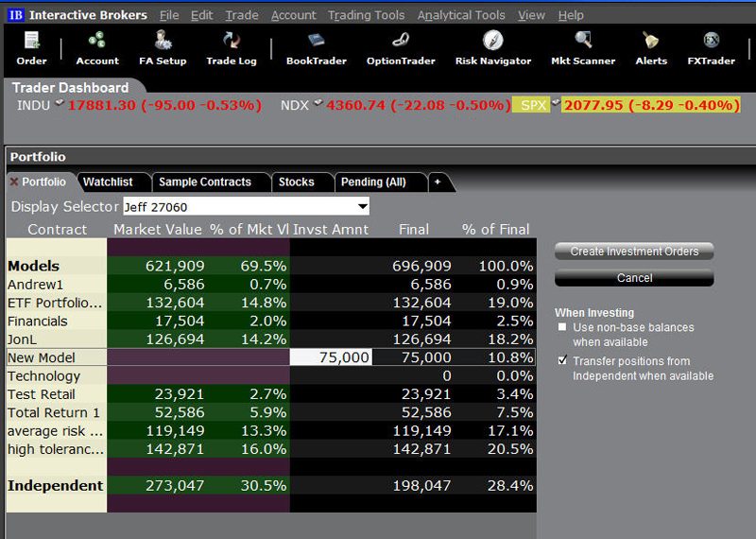
Task: Close the Portfolio tab with the red X
Action: coord(14,182)
